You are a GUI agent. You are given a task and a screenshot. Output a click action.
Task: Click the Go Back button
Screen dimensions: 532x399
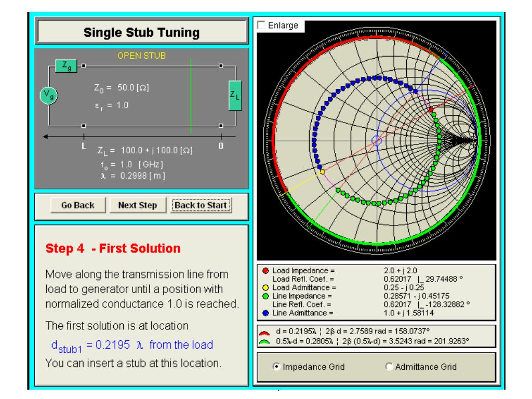pyautogui.click(x=78, y=205)
